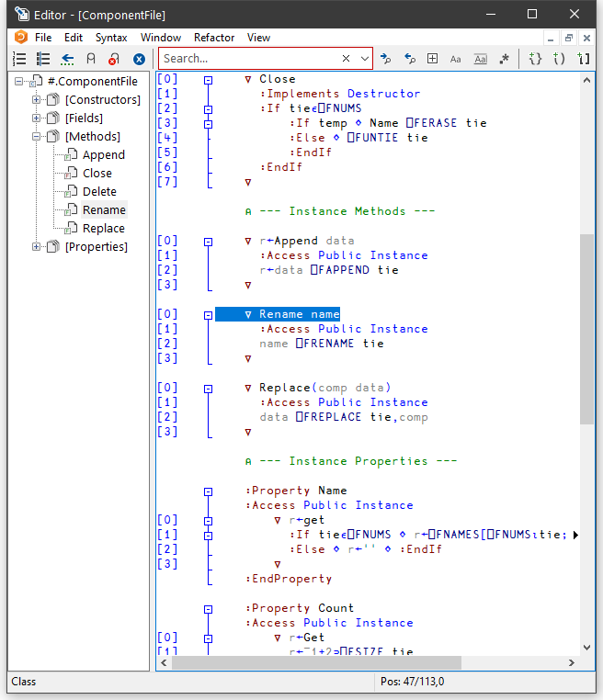603x700 pixels.
Task: Click the vertical scrollbar thumb in editor
Action: click(x=587, y=329)
